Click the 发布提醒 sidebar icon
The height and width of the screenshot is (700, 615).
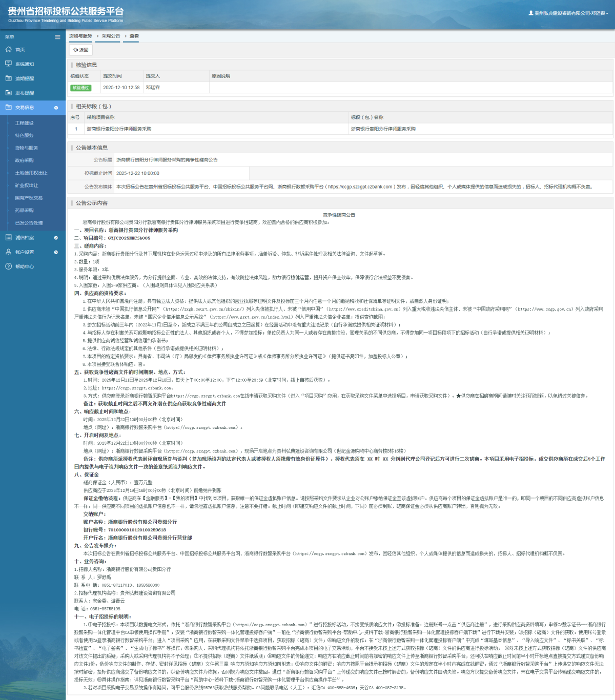(x=8, y=93)
